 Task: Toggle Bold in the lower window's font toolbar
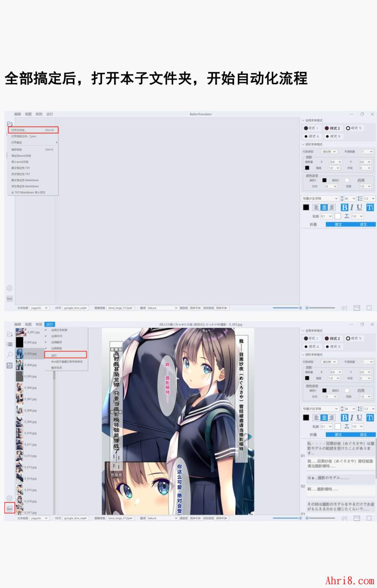[344, 418]
